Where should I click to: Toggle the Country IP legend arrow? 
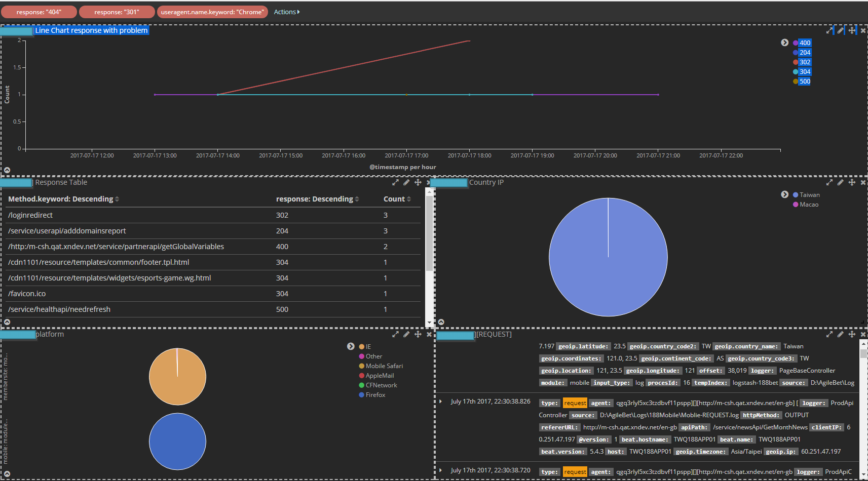784,194
